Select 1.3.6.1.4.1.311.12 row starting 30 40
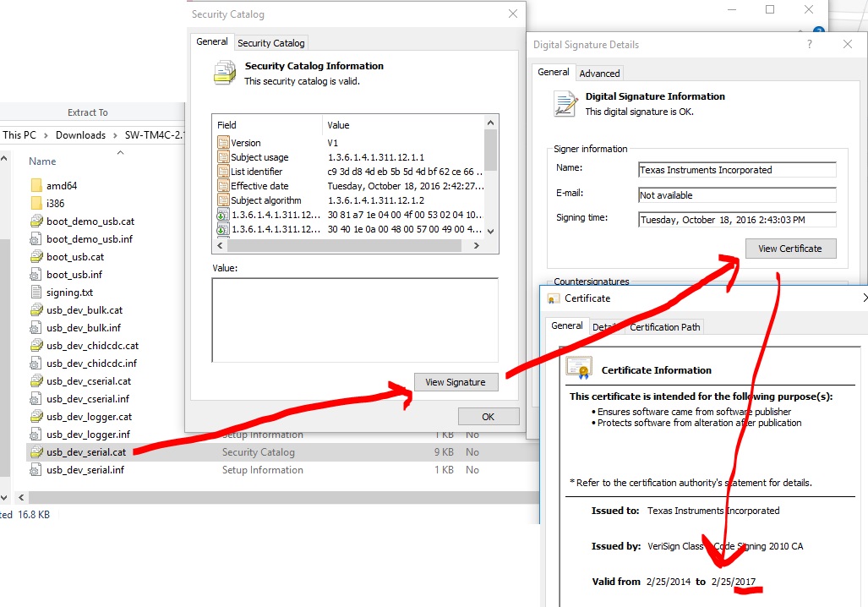 click(351, 229)
